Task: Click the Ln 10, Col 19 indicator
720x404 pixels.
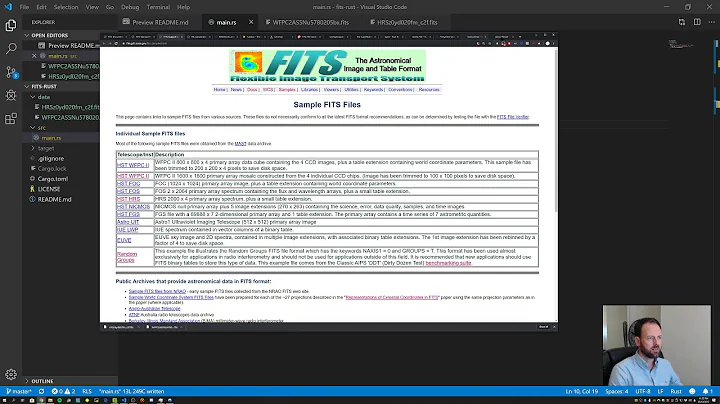Action: pos(582,391)
